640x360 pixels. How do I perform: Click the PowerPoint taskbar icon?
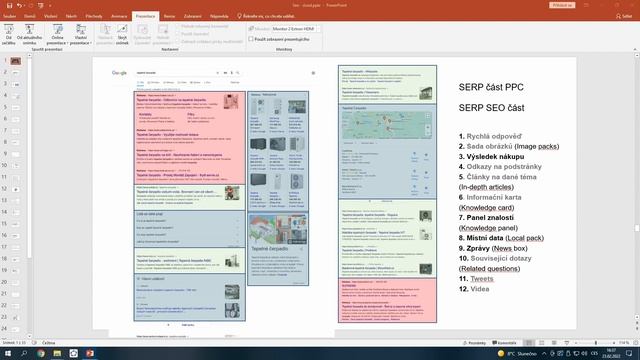click(x=90, y=353)
